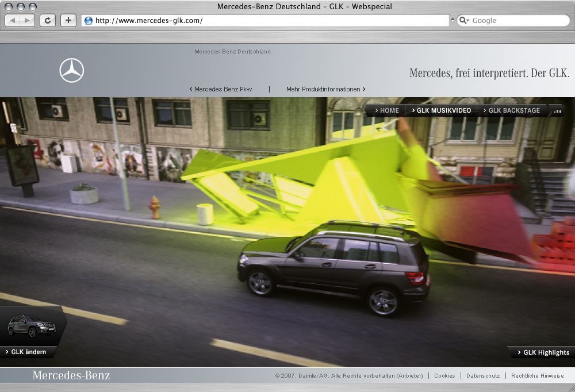Viewport: 575px width, 392px height.
Task: Click the Mercedes-Benz wordmark in footer
Action: tap(71, 375)
